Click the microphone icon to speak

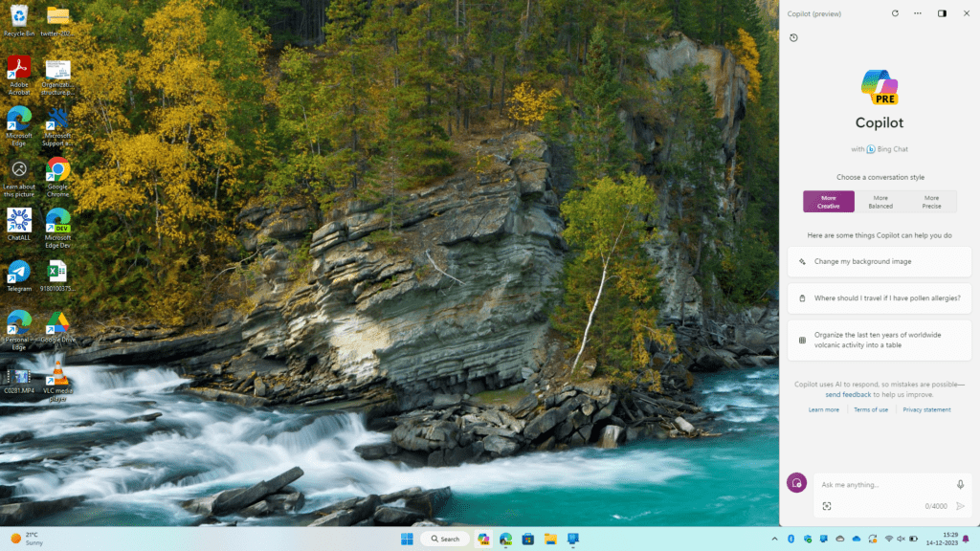click(960, 484)
